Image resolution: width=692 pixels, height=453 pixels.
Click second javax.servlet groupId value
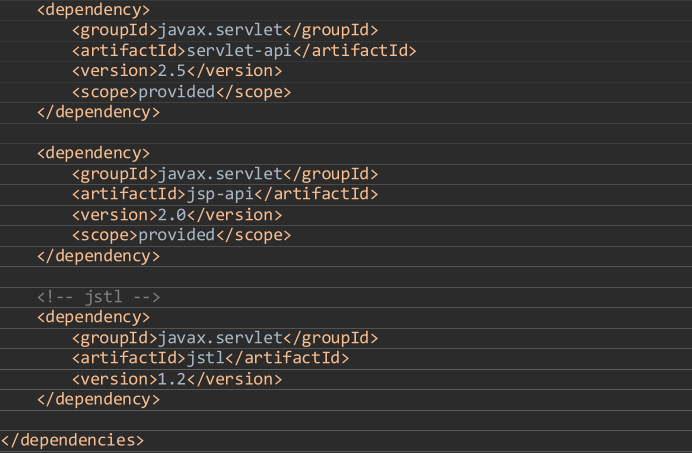pos(220,174)
